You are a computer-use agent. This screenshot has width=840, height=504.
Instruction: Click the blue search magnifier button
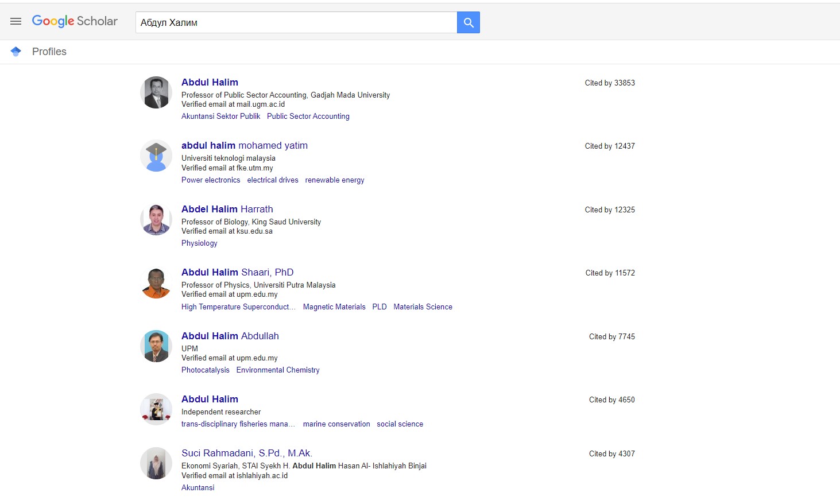[x=469, y=22]
